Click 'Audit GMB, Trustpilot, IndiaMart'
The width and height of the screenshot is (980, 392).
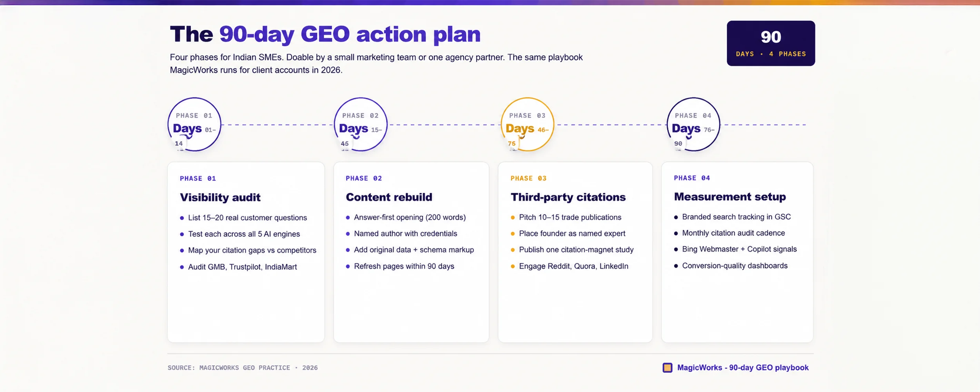[x=242, y=267]
